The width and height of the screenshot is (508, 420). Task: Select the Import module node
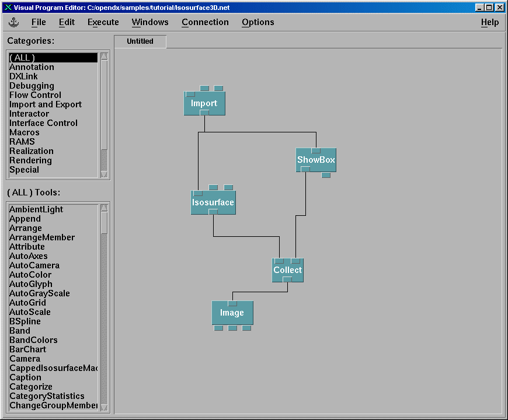point(204,104)
